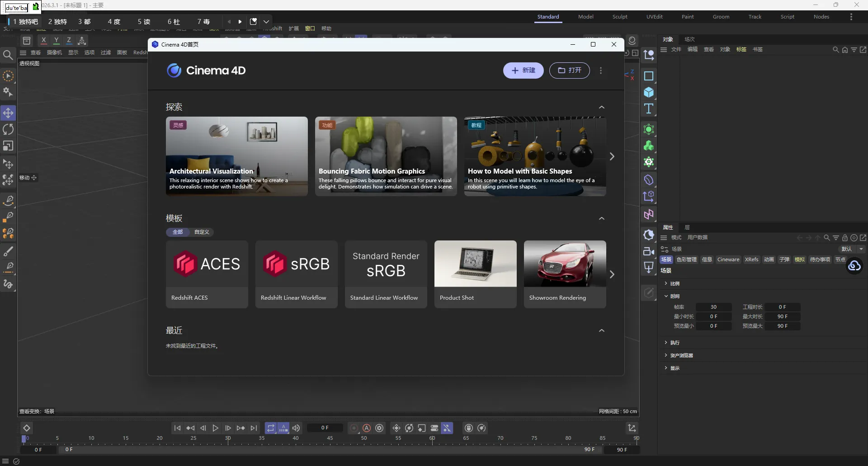Screen dimensions: 868x466
Task: Open Architectural Visualization explore card
Action: point(237,156)
